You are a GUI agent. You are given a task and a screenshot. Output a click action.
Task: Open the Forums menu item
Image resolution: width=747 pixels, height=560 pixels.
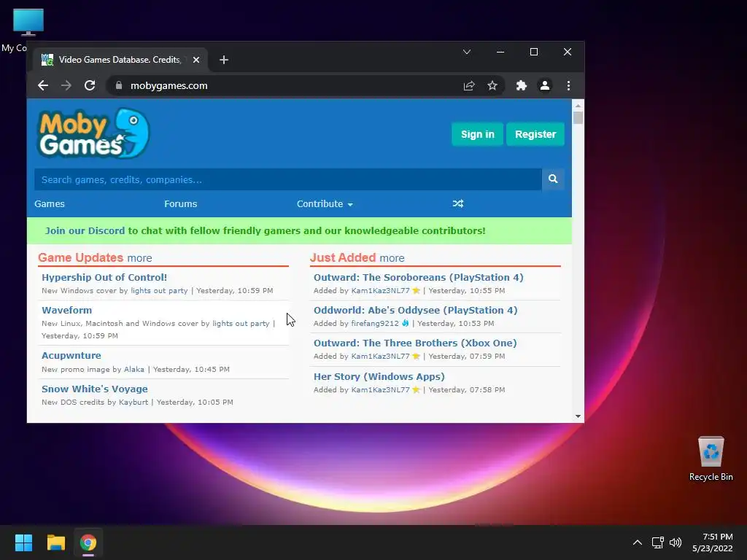coord(181,204)
